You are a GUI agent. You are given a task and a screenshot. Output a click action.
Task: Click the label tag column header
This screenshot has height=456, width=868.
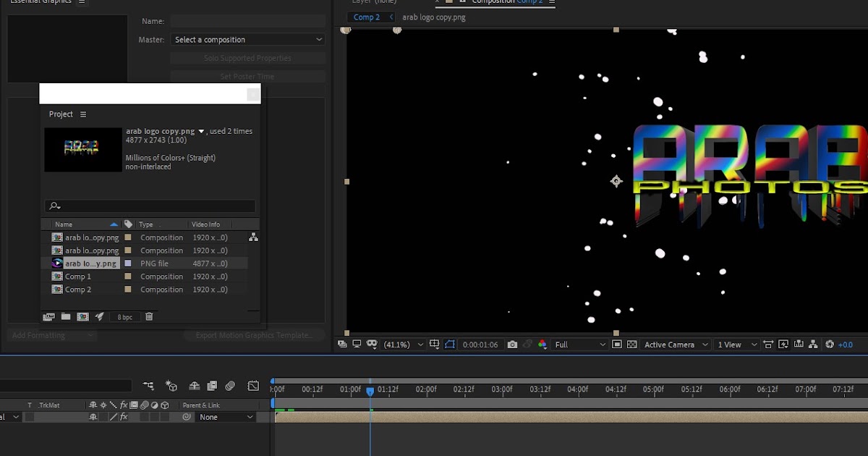coord(129,224)
